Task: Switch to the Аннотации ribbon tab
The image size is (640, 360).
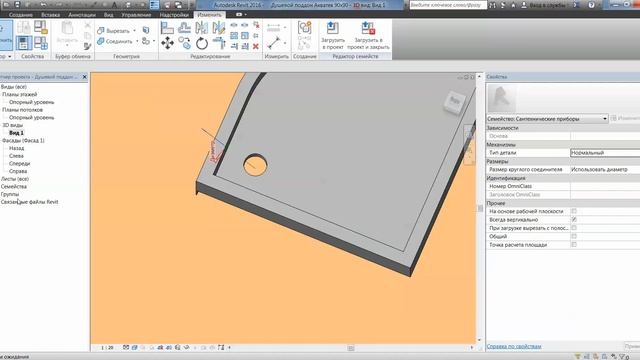Action: [82, 15]
